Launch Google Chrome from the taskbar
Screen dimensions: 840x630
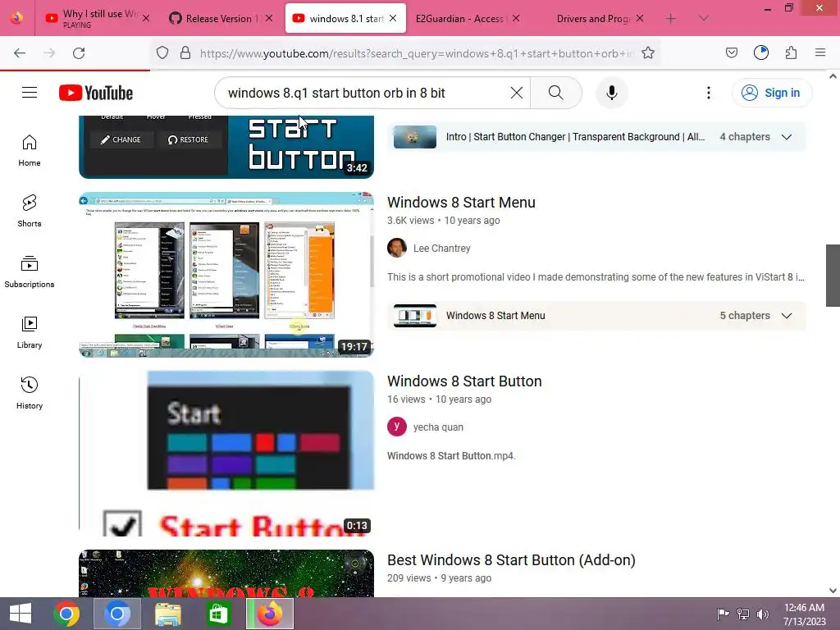pyautogui.click(x=67, y=614)
